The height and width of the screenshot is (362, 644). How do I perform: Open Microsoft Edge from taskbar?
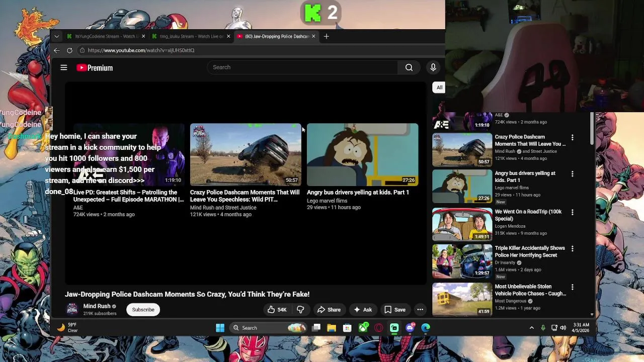426,328
